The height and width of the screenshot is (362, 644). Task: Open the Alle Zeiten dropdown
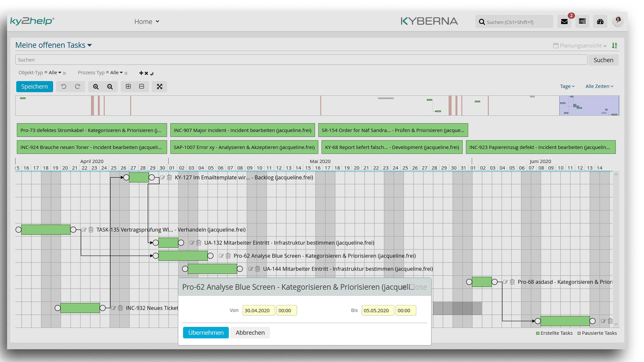pos(599,86)
